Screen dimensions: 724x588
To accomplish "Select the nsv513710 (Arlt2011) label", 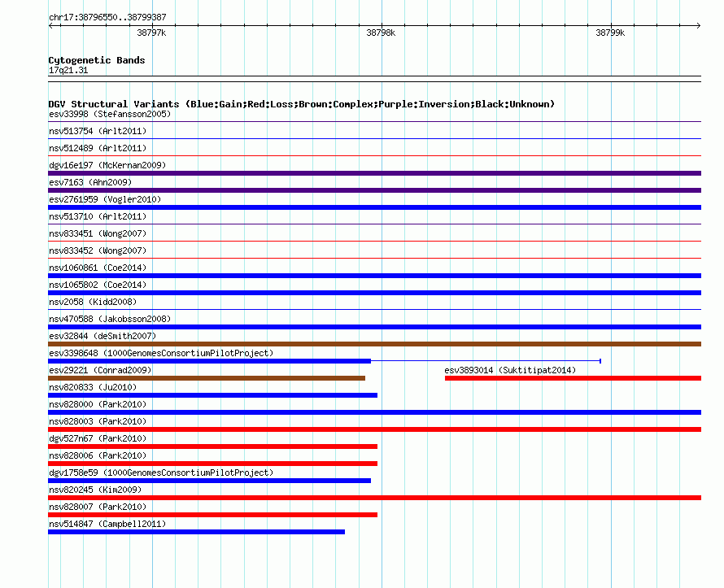I will [x=98, y=216].
